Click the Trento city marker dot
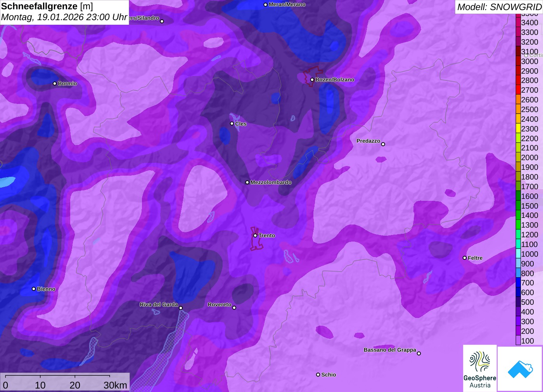 (255, 235)
